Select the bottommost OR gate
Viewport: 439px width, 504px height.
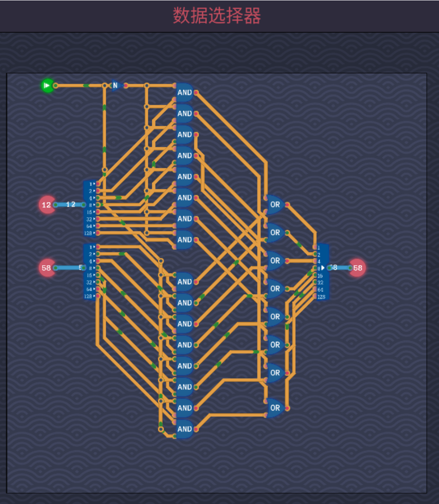(x=275, y=408)
